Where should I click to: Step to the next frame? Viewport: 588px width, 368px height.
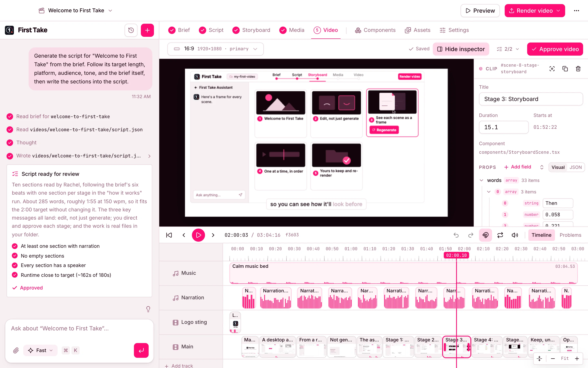(x=213, y=235)
